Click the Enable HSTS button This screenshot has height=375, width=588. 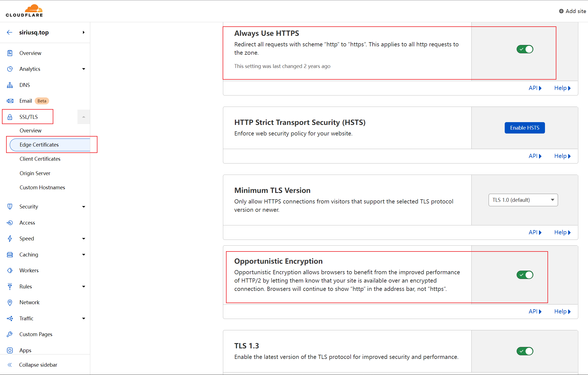[x=524, y=128]
